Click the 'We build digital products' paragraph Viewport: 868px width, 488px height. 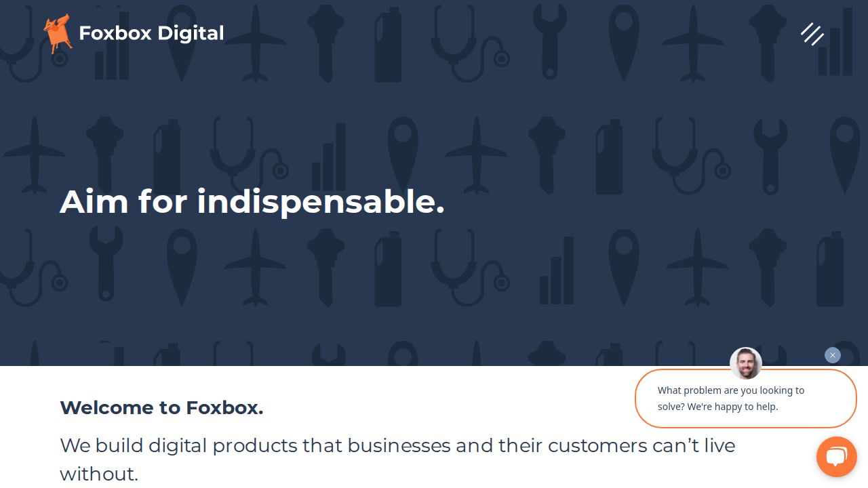pyautogui.click(x=397, y=460)
